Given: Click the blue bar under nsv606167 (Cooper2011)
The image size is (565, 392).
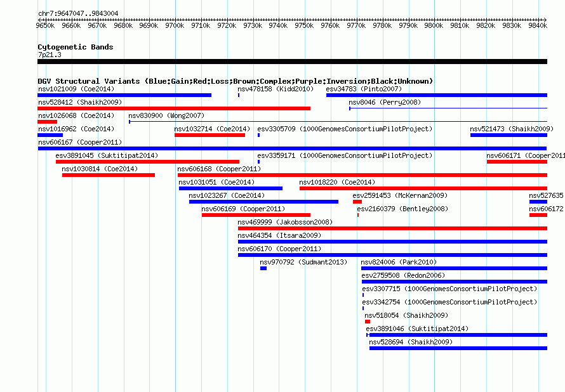Looking at the screenshot, I should pyautogui.click(x=292, y=148).
